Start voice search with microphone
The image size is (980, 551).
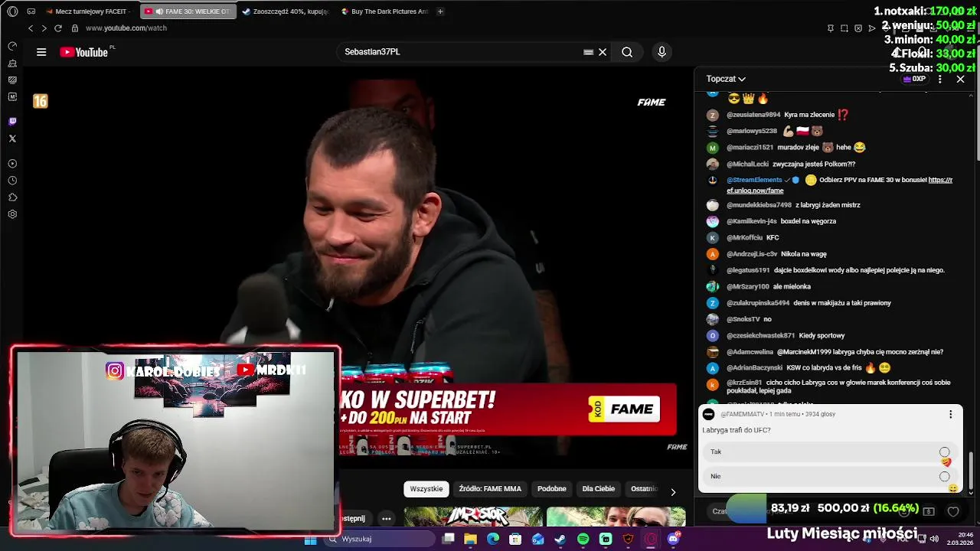pyautogui.click(x=662, y=52)
